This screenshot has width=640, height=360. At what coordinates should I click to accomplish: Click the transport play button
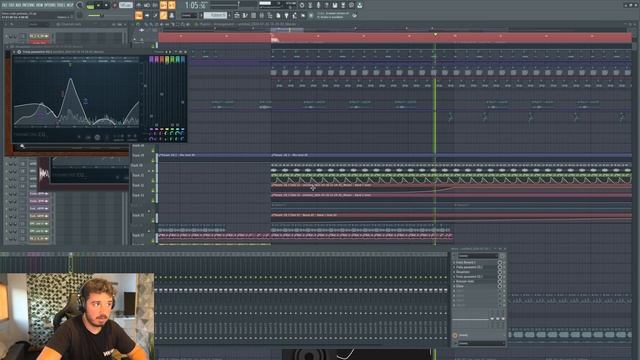(x=98, y=6)
